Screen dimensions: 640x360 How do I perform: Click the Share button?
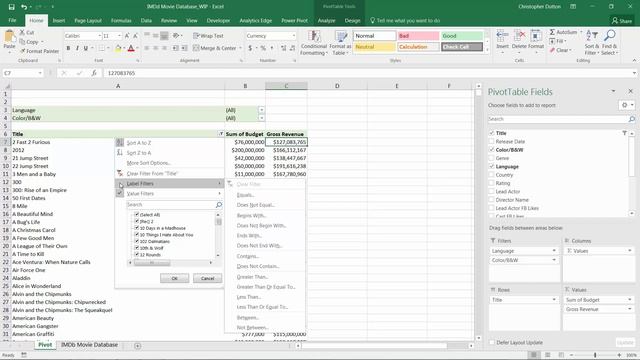622,20
